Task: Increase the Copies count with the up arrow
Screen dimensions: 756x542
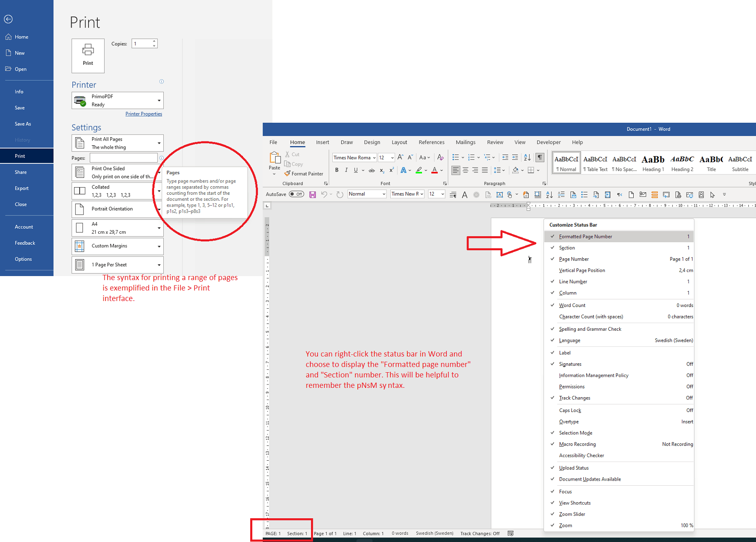Action: 154,41
